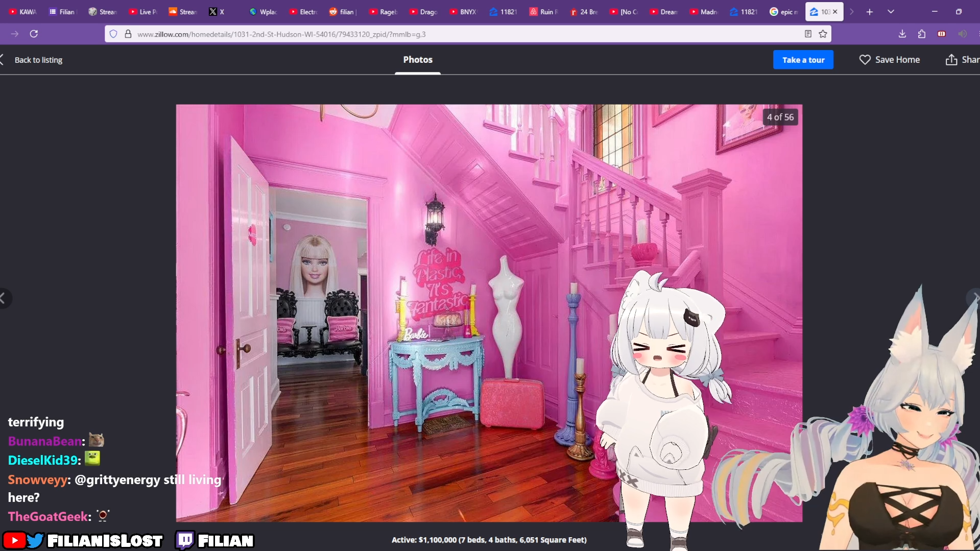Open the browser downloads panel
This screenshot has width=980, height=551.
point(902,34)
